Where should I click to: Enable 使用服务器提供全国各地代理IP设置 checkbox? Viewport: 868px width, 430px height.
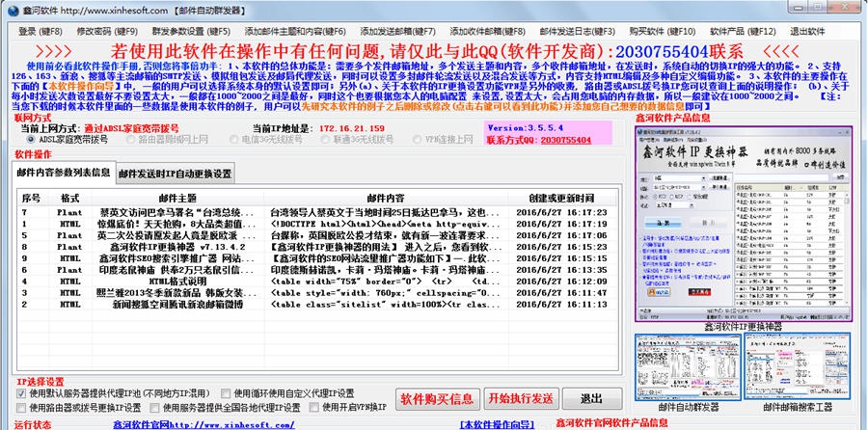click(x=155, y=408)
